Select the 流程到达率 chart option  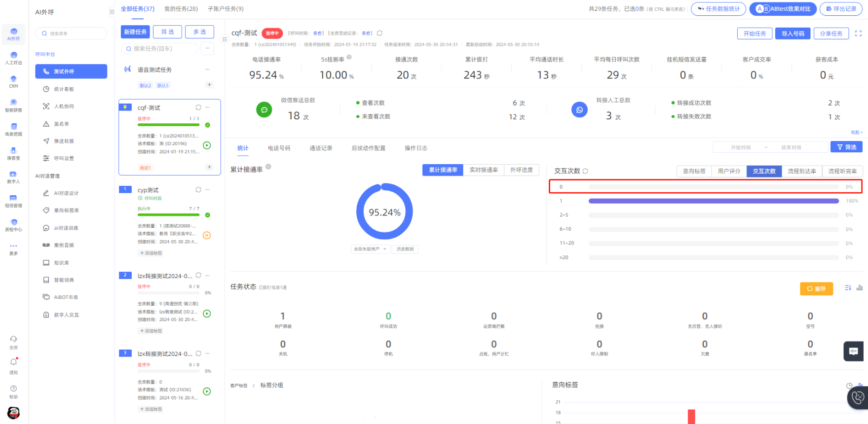[x=801, y=171]
